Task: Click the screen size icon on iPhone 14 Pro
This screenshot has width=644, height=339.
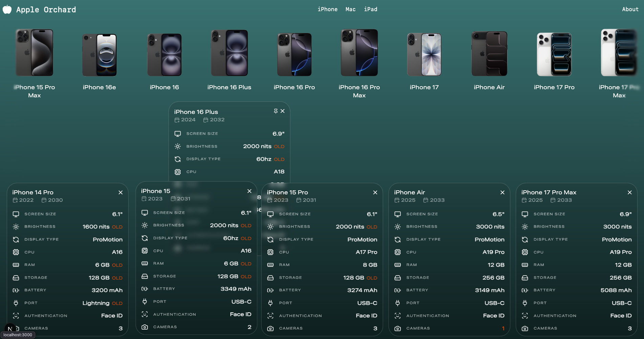Action: coord(16,214)
